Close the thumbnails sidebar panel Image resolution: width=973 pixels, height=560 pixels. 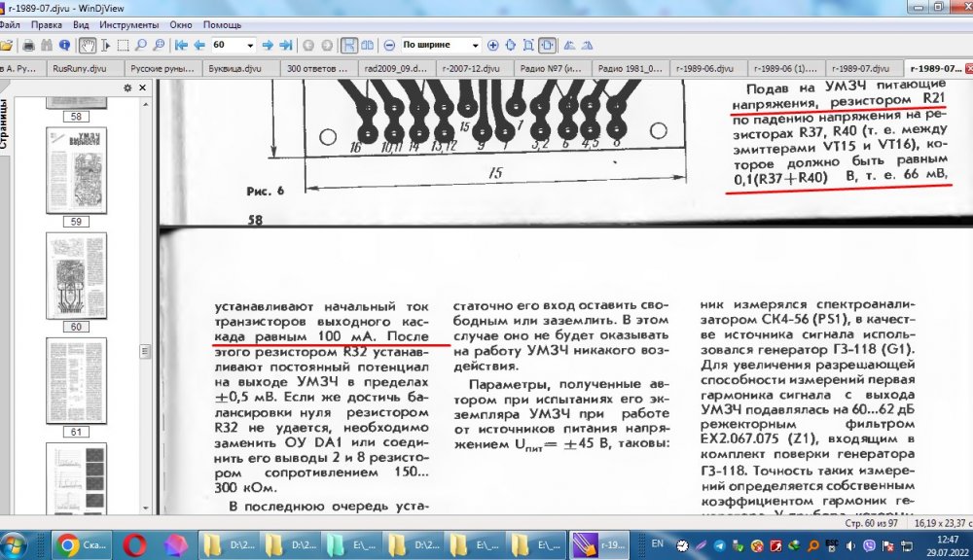pyautogui.click(x=142, y=87)
